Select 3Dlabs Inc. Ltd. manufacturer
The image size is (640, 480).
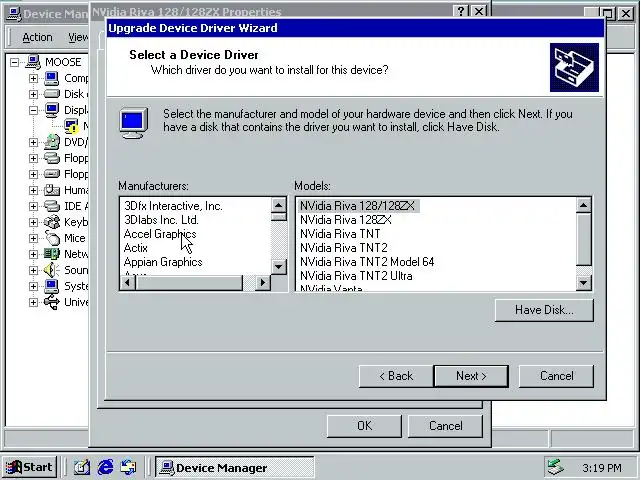161,220
